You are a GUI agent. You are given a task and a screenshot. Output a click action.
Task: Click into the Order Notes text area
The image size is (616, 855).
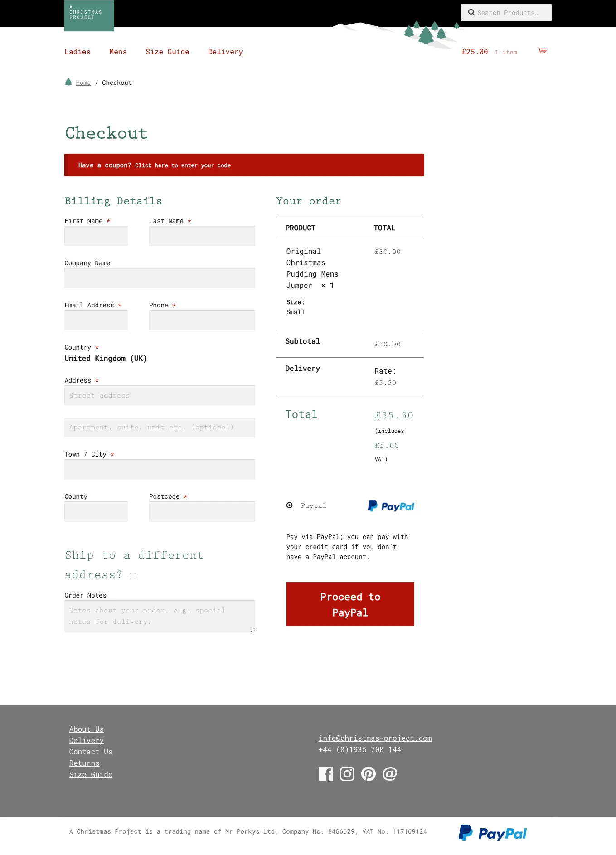pyautogui.click(x=160, y=616)
